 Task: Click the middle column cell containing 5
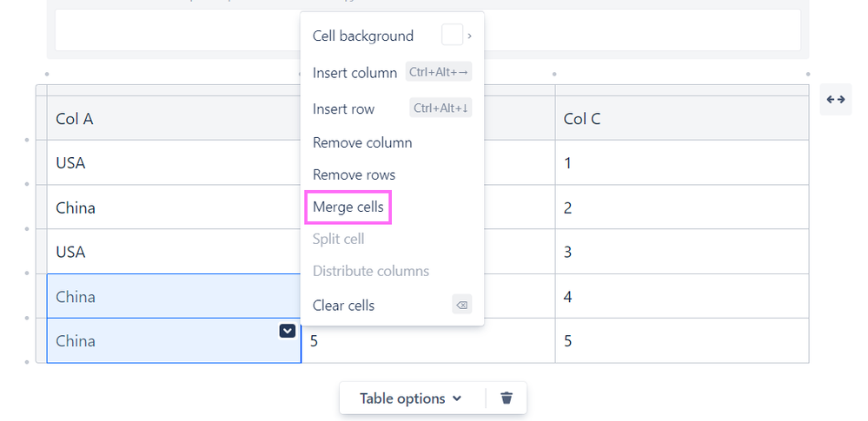[427, 341]
